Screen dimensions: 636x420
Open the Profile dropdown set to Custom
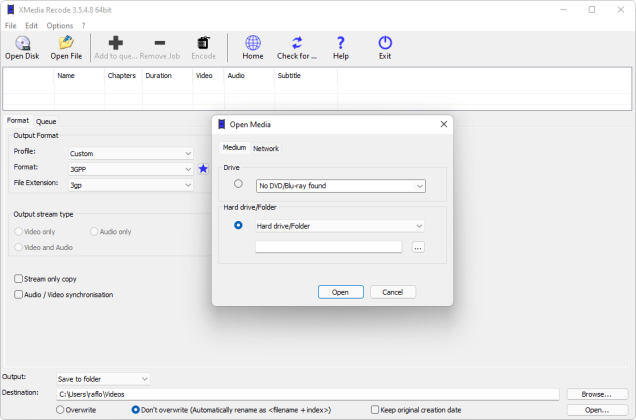tap(131, 153)
